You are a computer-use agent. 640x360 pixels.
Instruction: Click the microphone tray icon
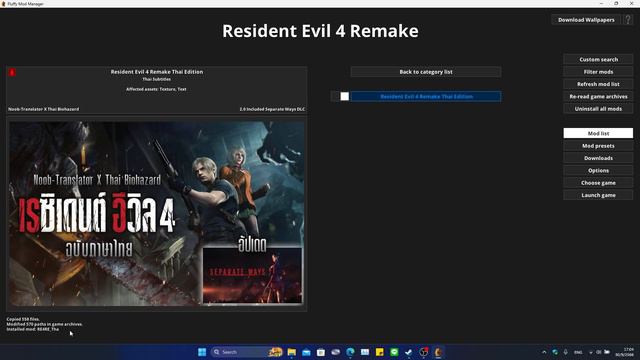pyautogui.click(x=565, y=352)
